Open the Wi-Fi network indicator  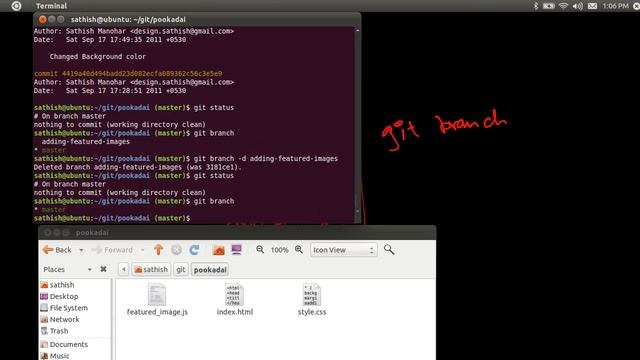(x=563, y=6)
